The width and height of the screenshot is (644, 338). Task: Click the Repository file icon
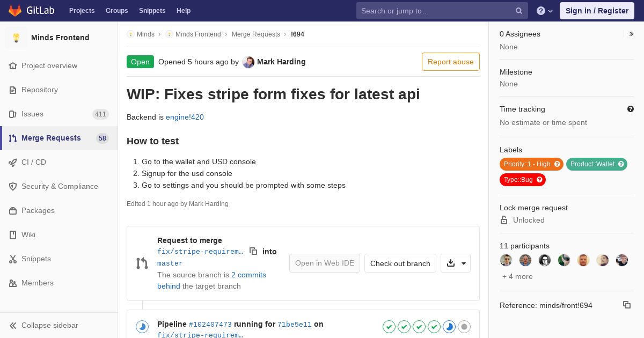coord(13,90)
